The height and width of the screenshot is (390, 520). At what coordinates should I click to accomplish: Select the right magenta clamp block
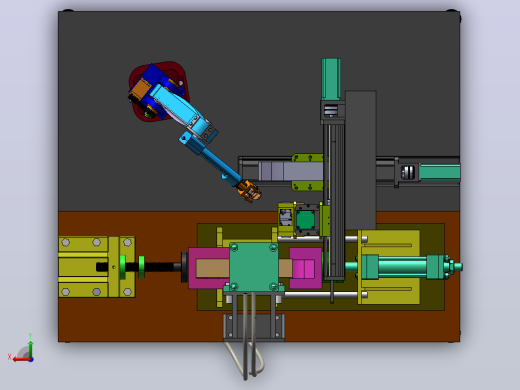306,268
